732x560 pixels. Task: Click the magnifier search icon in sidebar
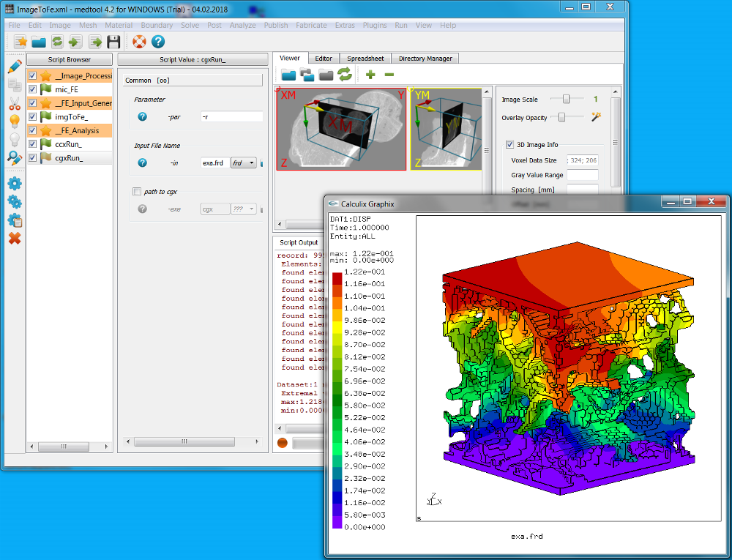(15, 158)
